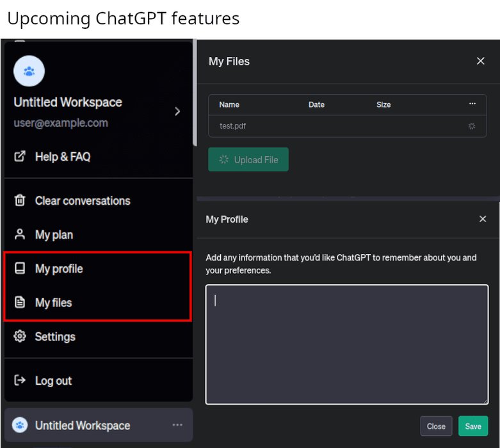Image resolution: width=500 pixels, height=448 pixels.
Task: Save the profile with the Save button
Action: pyautogui.click(x=473, y=426)
